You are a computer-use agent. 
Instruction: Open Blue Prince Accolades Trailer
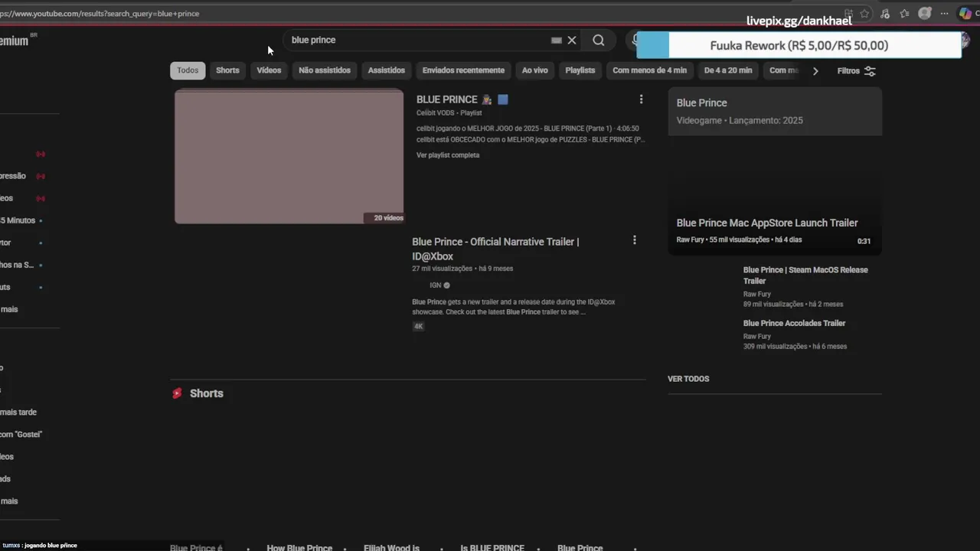point(795,323)
